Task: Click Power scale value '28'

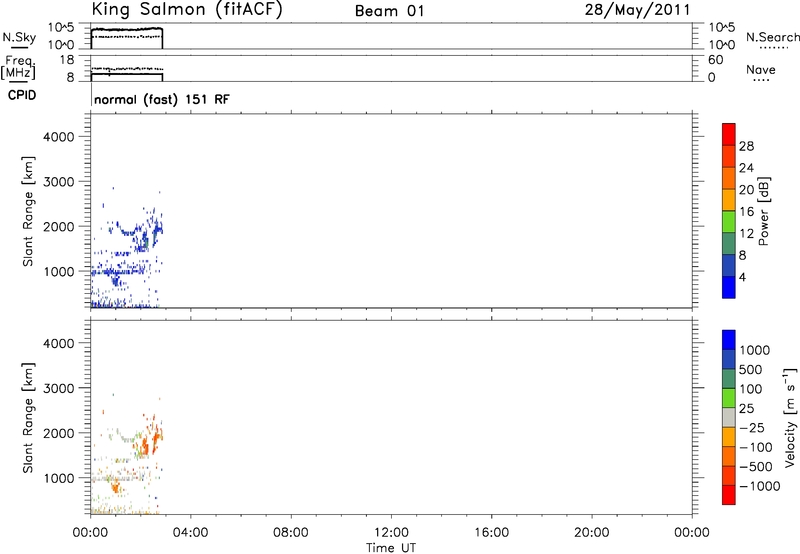Action: (x=746, y=146)
